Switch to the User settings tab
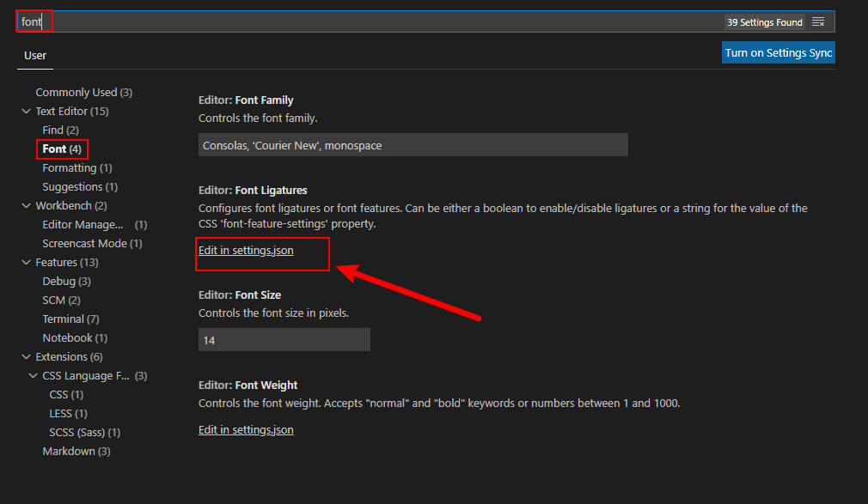Screen dimensions: 868x504 35,55
